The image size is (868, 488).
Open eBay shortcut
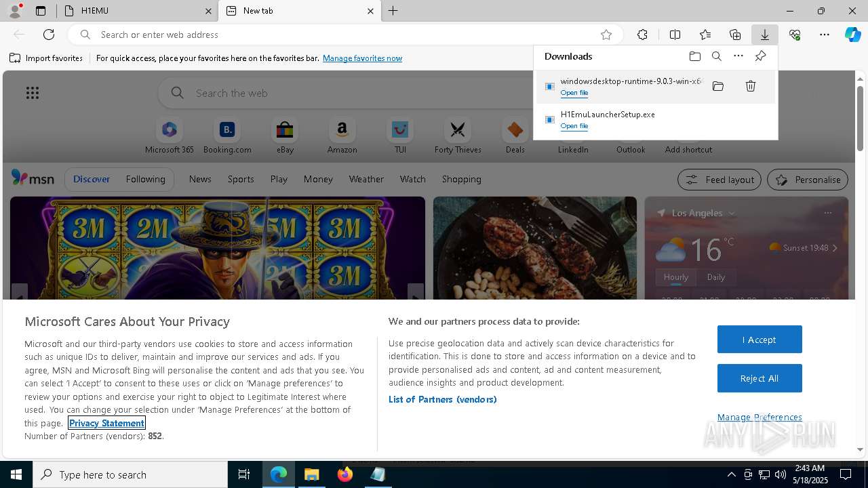[285, 136]
